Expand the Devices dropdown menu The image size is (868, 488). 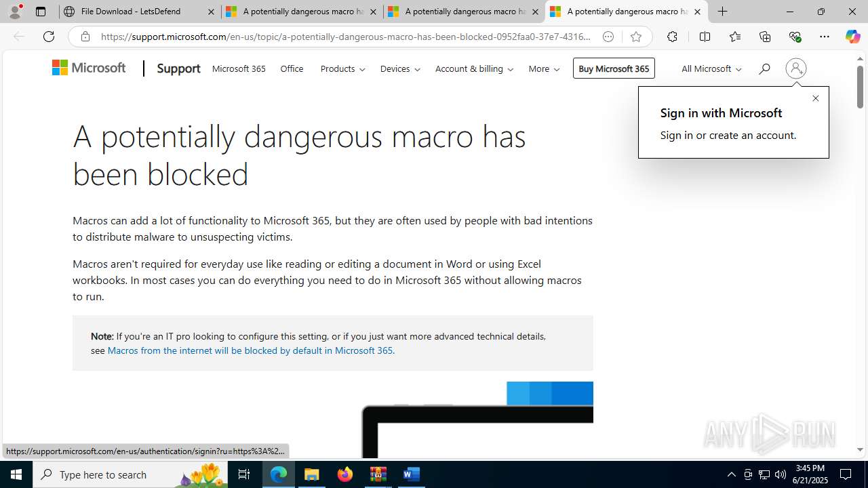[x=400, y=68]
